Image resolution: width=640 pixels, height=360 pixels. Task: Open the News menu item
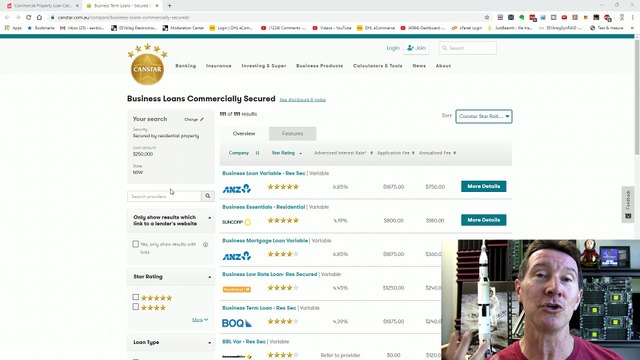tap(419, 66)
